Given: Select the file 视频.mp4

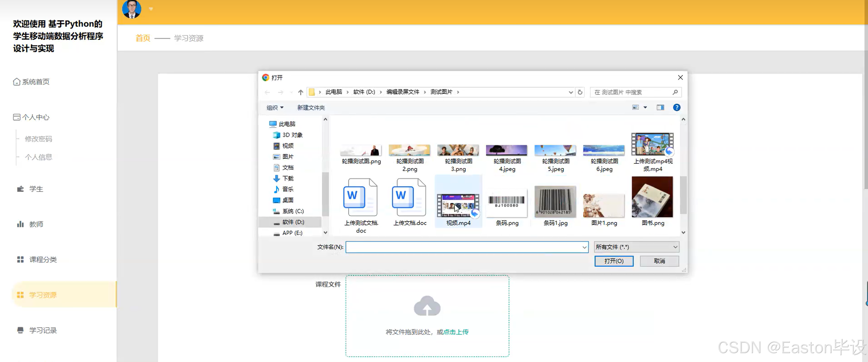Looking at the screenshot, I should 458,202.
